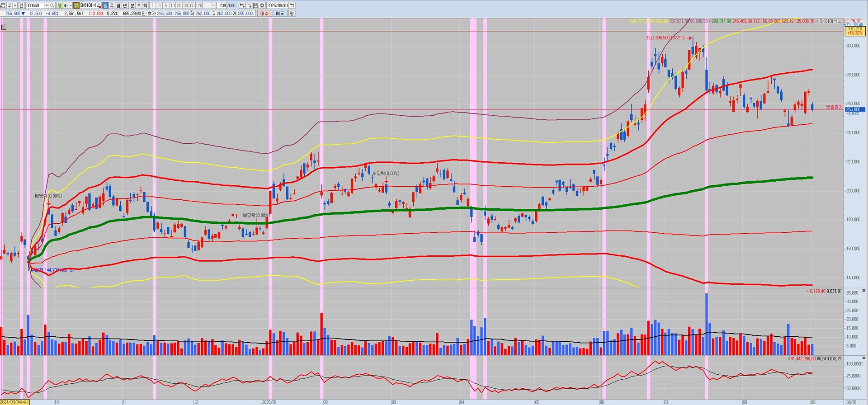868x405 pixels.
Task: Select the 10 interval button
Action: [173, 5]
